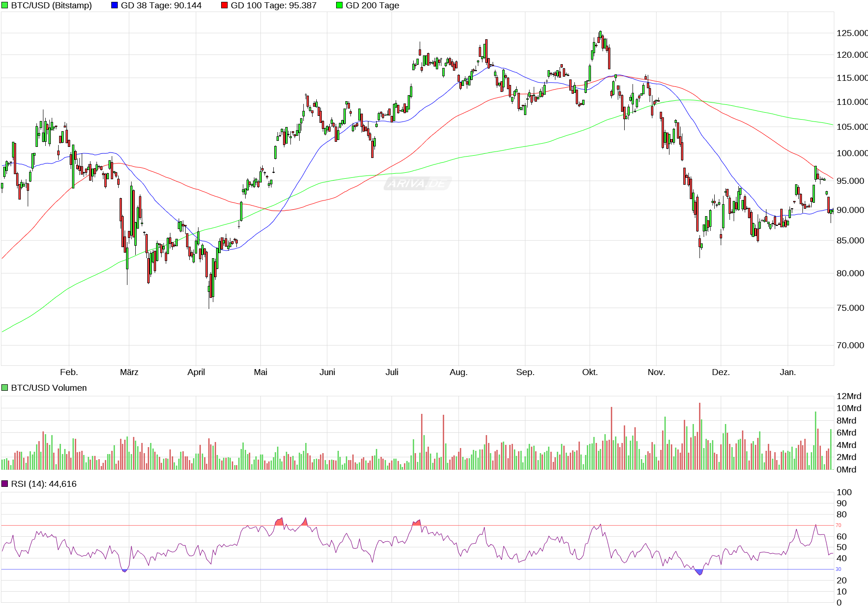Screen dimensions: 868x612
Task: Select the "GD 100 Tage: 95.387" legend label
Action: [274, 6]
